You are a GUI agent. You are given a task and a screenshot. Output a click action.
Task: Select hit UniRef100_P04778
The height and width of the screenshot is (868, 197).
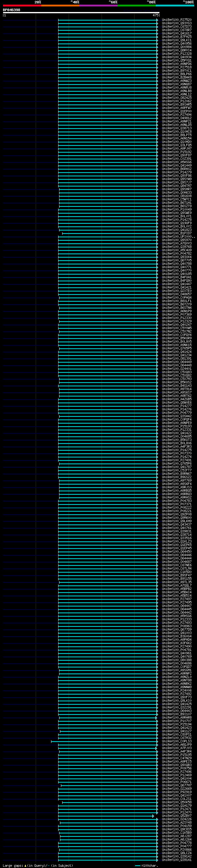pyautogui.click(x=176, y=843)
